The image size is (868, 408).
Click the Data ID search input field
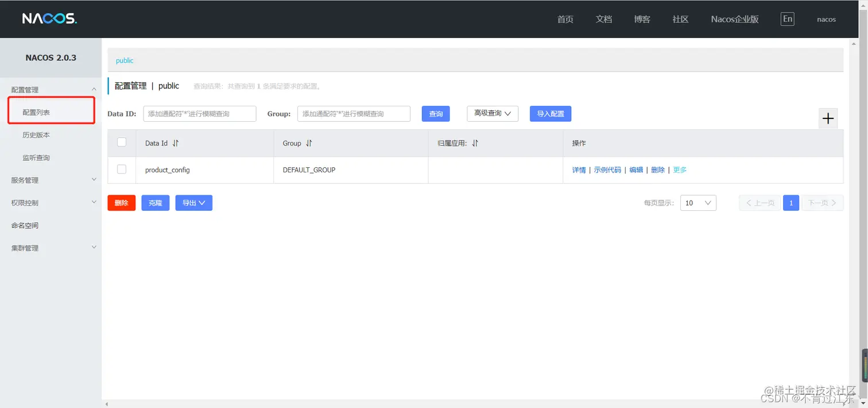[199, 113]
